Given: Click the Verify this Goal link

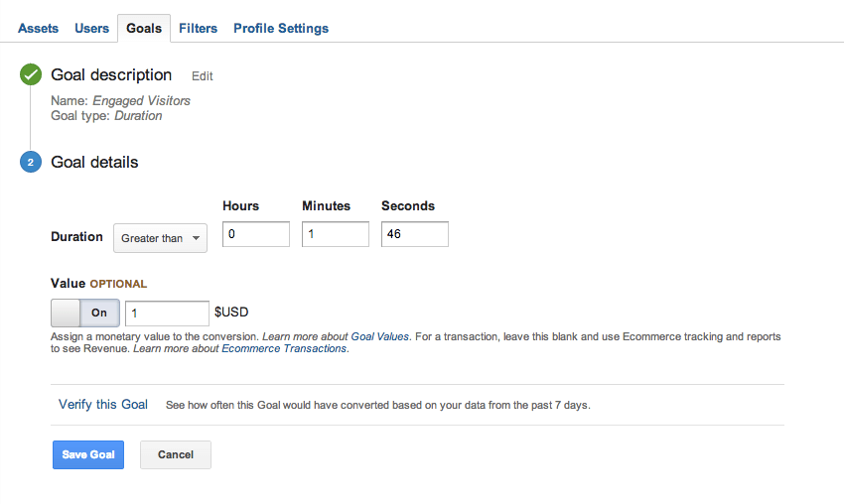Looking at the screenshot, I should coord(103,404).
